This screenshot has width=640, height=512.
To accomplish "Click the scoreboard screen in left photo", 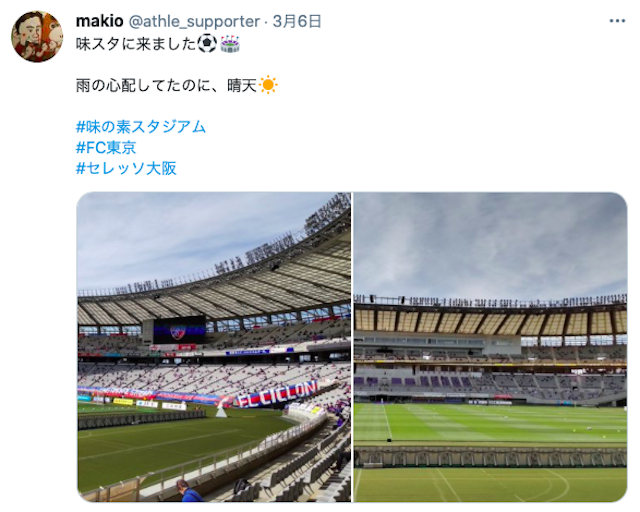I will click(x=179, y=329).
